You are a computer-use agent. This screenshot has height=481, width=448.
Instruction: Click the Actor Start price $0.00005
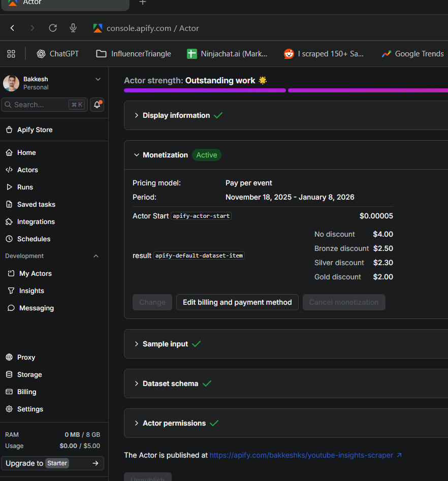pyautogui.click(x=376, y=216)
